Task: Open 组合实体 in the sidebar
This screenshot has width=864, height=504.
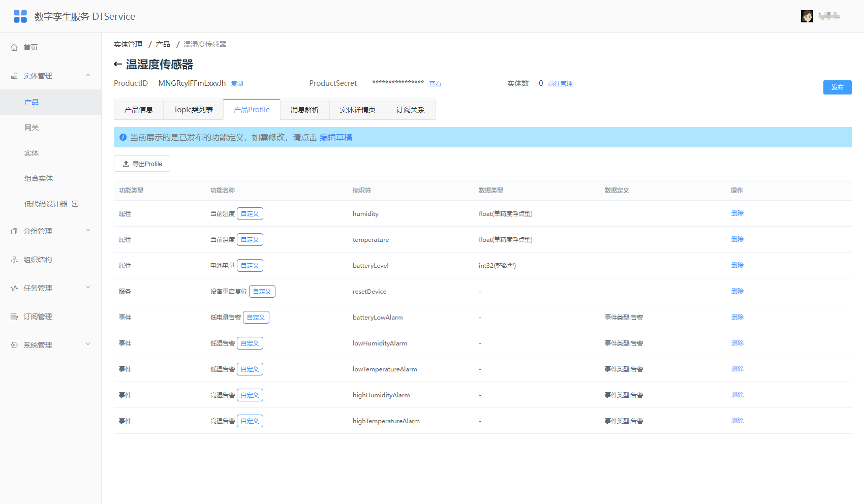Action: pos(39,178)
